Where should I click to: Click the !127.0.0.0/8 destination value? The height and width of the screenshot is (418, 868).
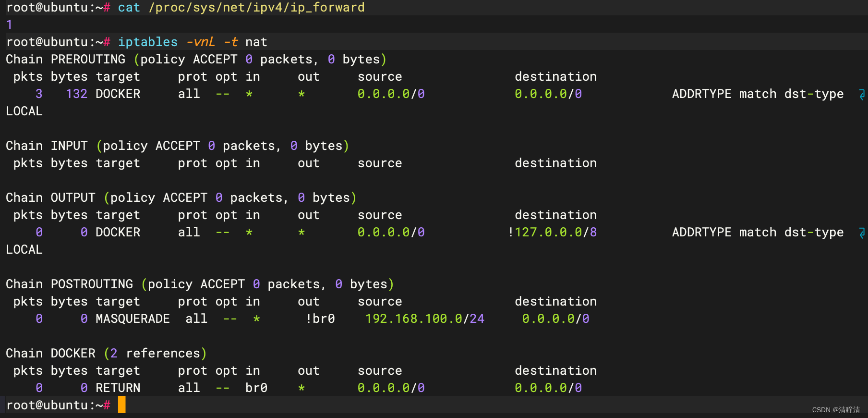pos(552,233)
